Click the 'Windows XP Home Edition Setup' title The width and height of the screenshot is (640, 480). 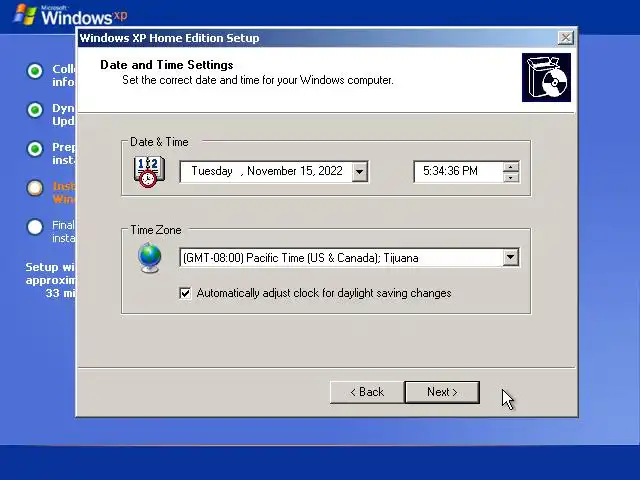(x=169, y=38)
